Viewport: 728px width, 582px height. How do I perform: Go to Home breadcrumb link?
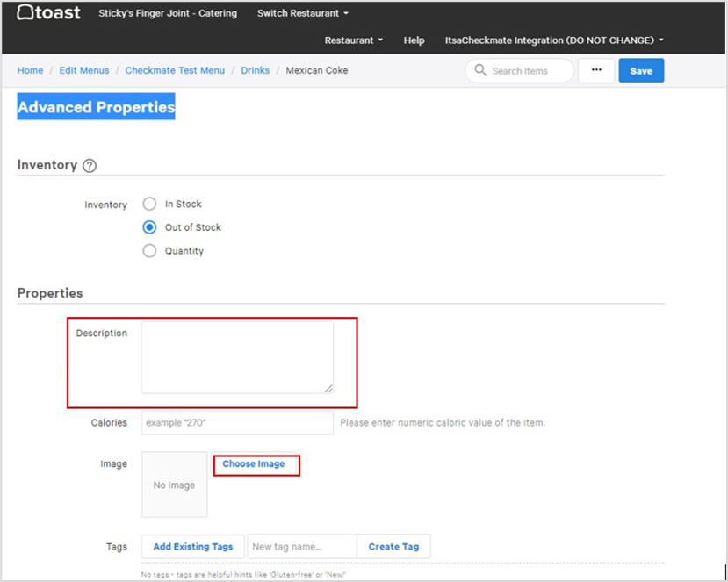tap(30, 70)
